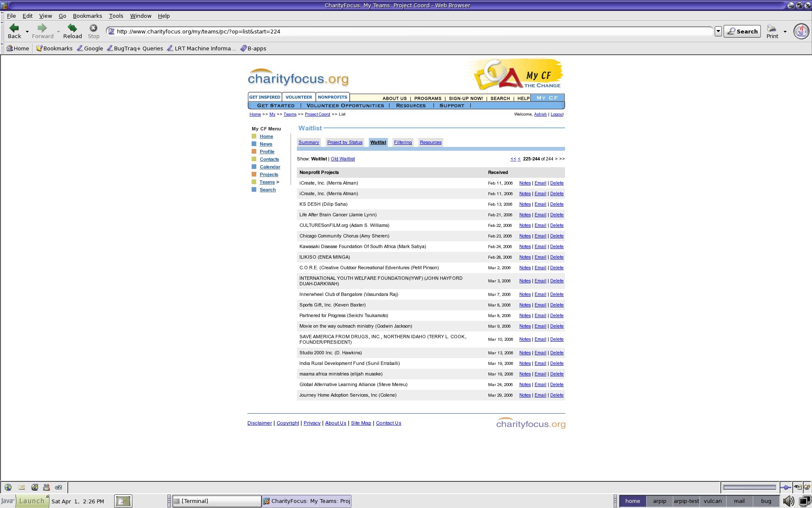Open the Bookmarks folder in the bookmarks bar
This screenshot has height=508, width=812.
point(54,48)
